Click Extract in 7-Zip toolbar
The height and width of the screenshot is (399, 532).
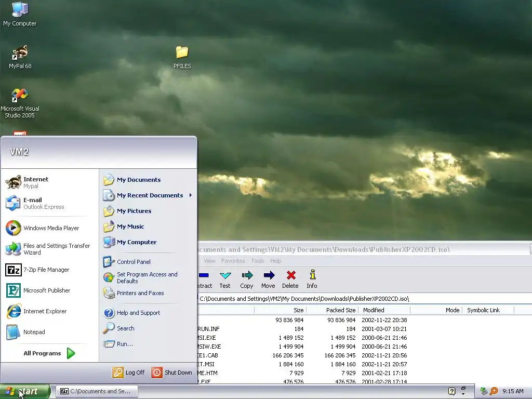point(205,280)
